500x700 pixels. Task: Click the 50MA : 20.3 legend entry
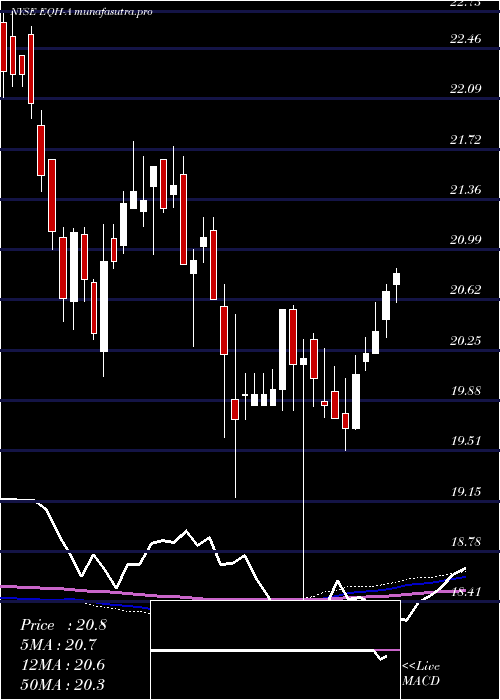(63, 684)
